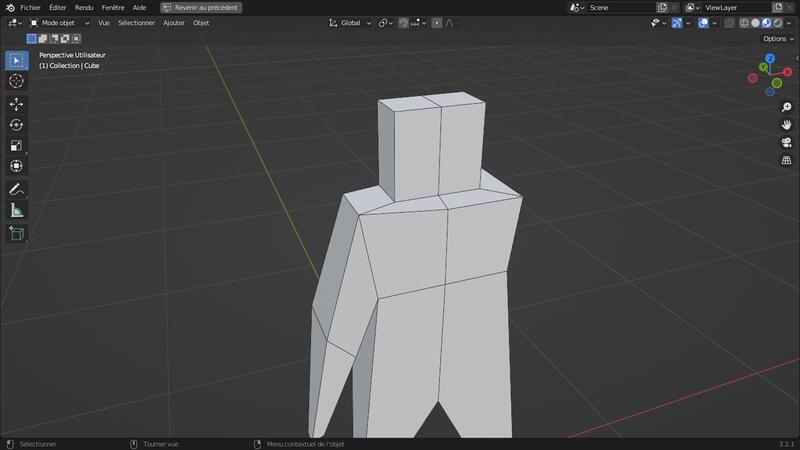Open the Mode objet dropdown
The image size is (800, 450).
click(x=58, y=22)
